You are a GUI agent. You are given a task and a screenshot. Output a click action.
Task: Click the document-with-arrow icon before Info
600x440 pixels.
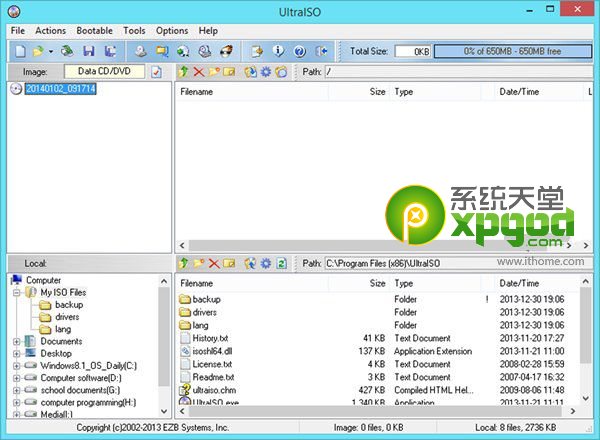pyautogui.click(x=257, y=51)
